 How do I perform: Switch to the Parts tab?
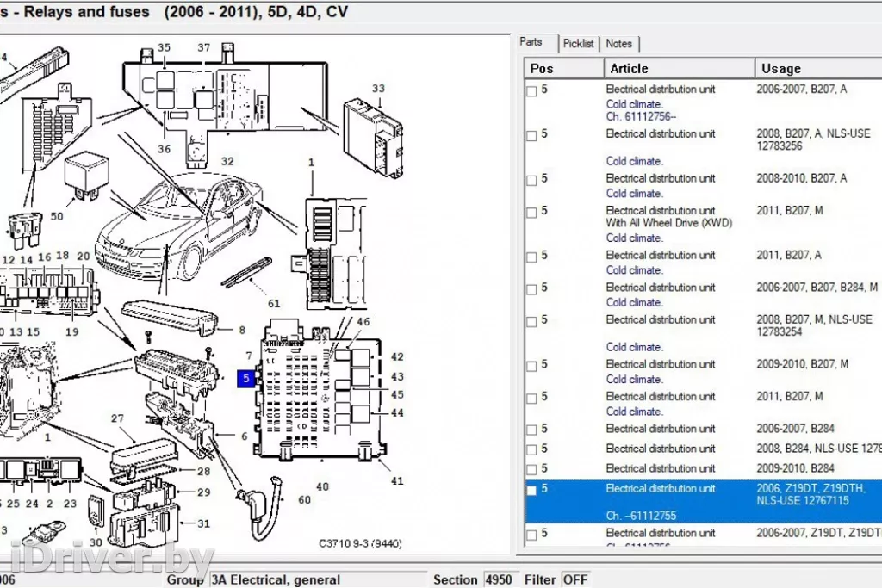click(531, 42)
